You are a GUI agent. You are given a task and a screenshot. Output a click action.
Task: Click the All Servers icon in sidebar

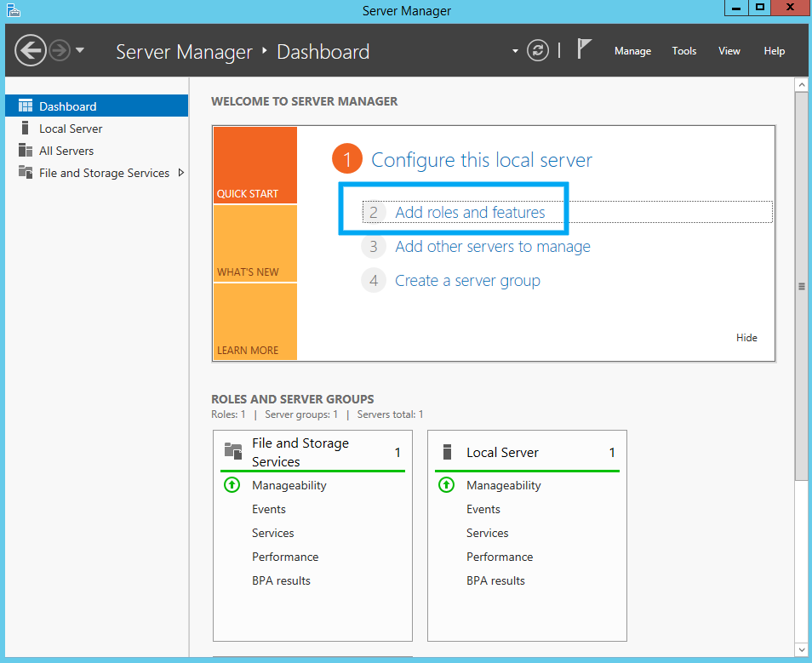pyautogui.click(x=26, y=150)
